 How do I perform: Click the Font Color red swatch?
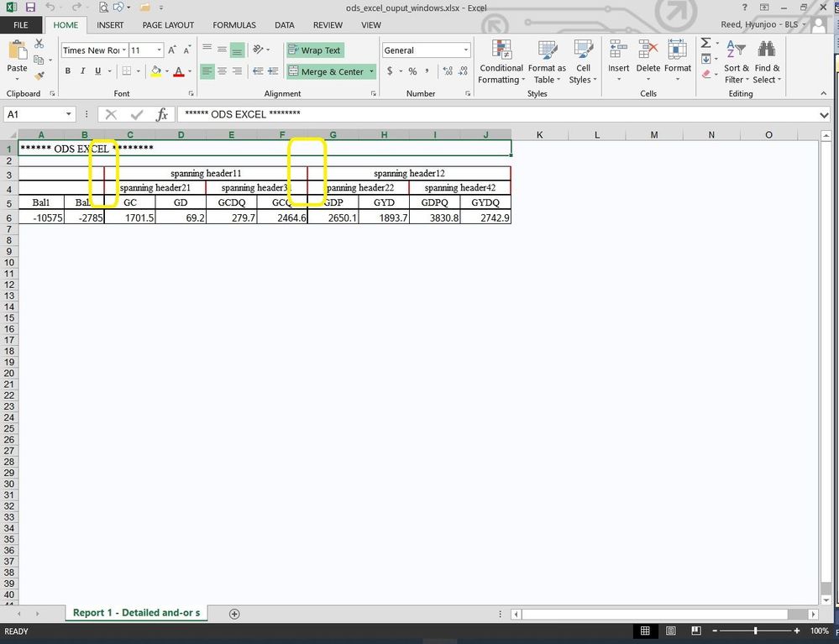[x=179, y=71]
